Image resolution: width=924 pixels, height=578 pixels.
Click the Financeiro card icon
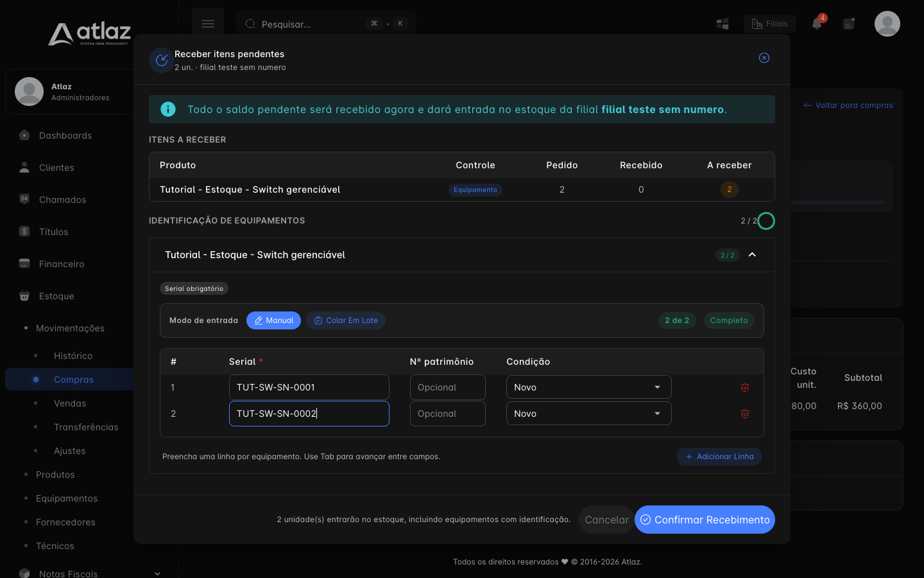click(24, 263)
